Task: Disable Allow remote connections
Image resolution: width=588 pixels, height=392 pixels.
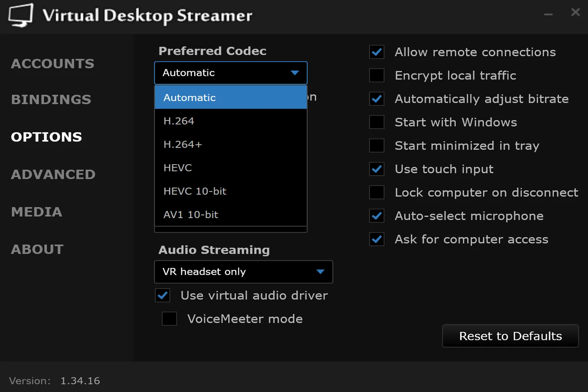Action: pyautogui.click(x=377, y=52)
